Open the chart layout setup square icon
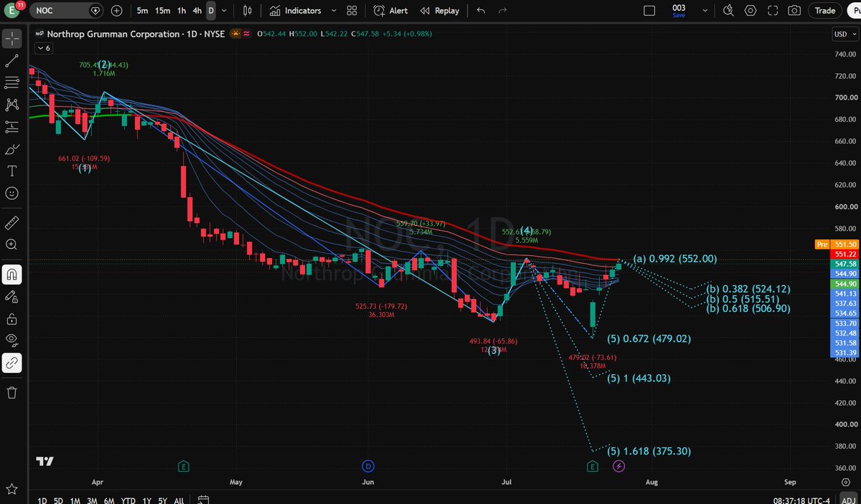This screenshot has height=504, width=861. [649, 11]
